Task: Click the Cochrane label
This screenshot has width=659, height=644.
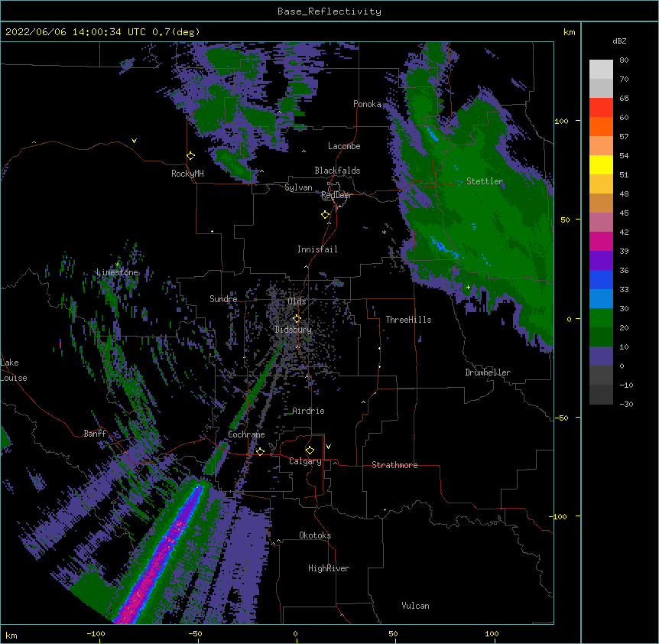Action: (246, 434)
